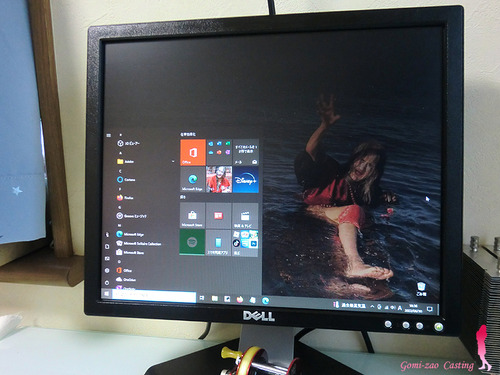Open the volume control tray icon
The height and width of the screenshot is (375, 500).
click(x=393, y=307)
